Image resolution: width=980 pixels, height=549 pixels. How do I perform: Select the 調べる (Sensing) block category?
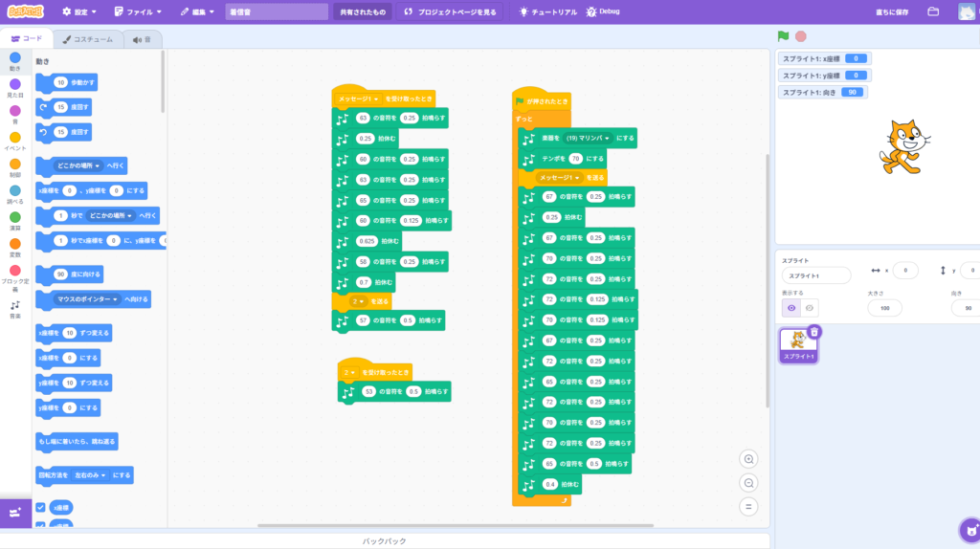tap(15, 195)
